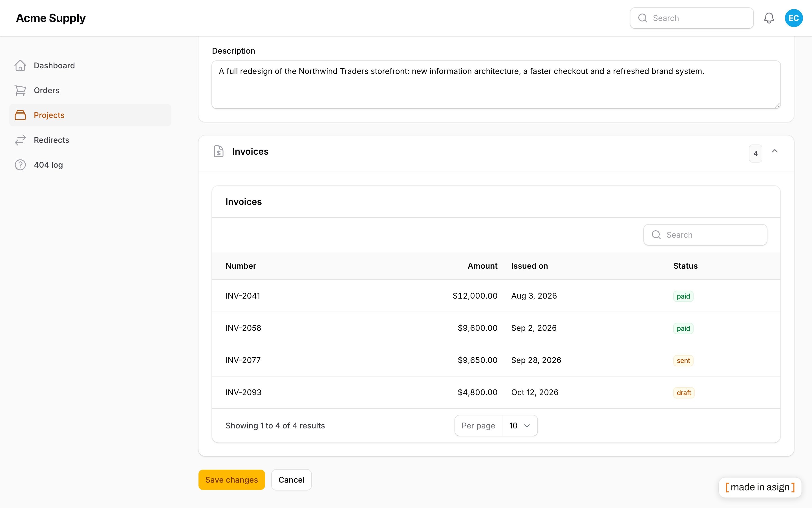Sort by Number column header
Screen dimensions: 812x508
pos(240,266)
